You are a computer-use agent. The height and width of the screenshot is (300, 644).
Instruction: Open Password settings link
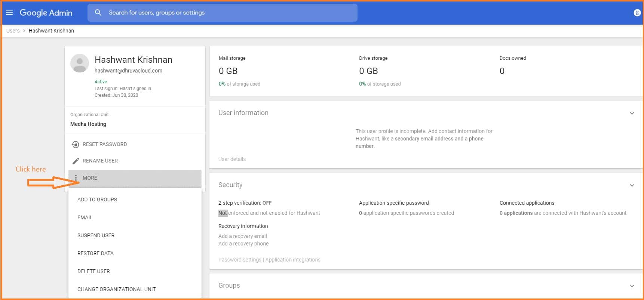coord(240,260)
